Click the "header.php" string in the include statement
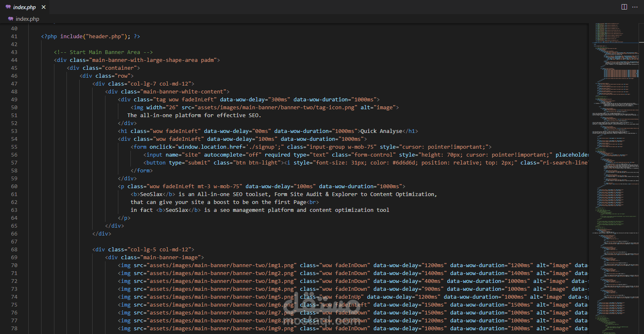This screenshot has height=334, width=644. click(105, 36)
